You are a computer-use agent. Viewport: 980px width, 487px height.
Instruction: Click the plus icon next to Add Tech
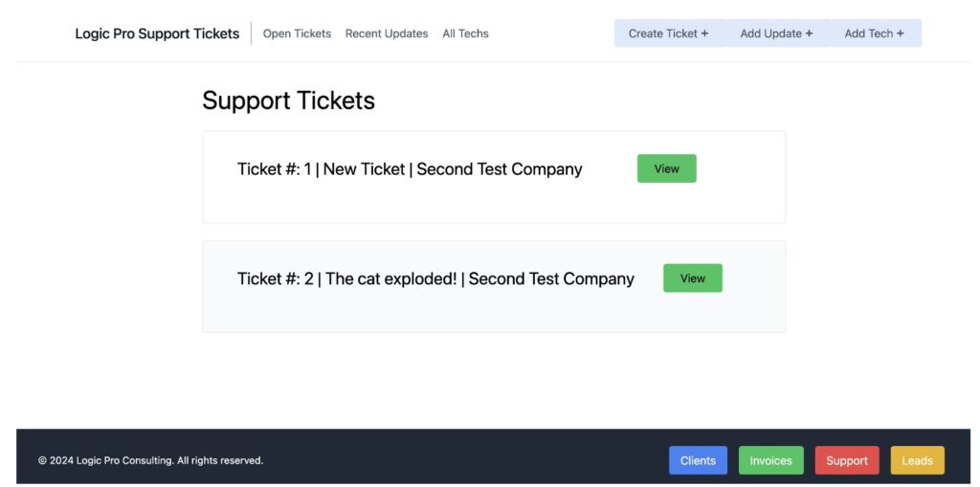(900, 33)
